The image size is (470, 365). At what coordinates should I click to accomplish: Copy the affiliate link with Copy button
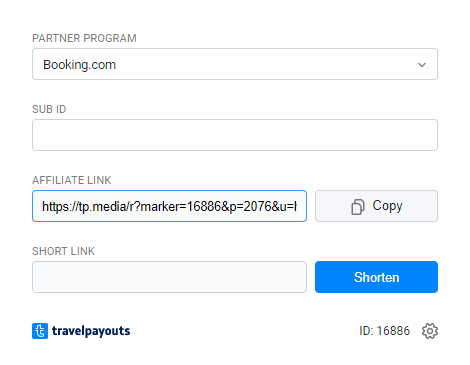[x=376, y=206]
